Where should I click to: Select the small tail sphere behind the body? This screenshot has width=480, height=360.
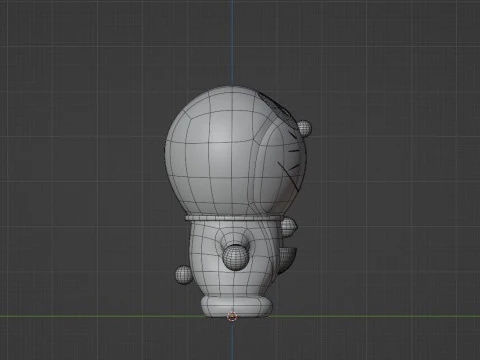click(184, 275)
